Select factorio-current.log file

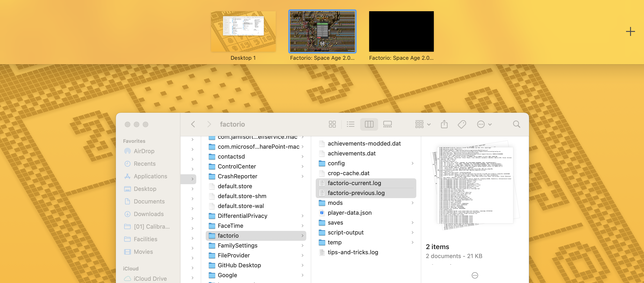point(366,183)
